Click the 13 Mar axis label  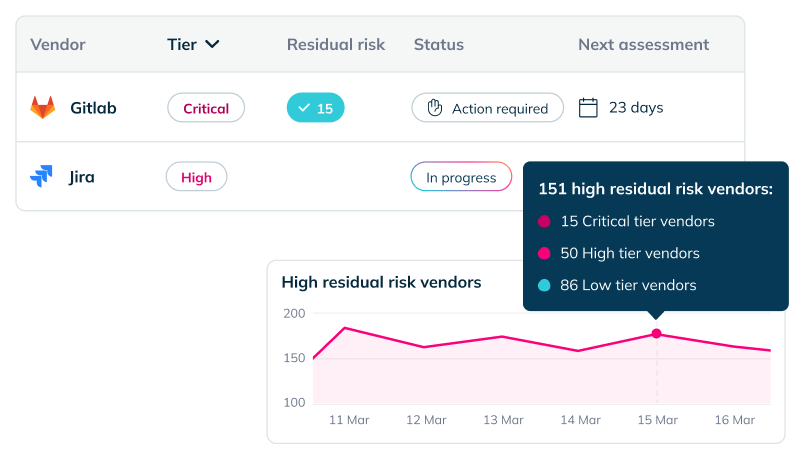(x=503, y=420)
